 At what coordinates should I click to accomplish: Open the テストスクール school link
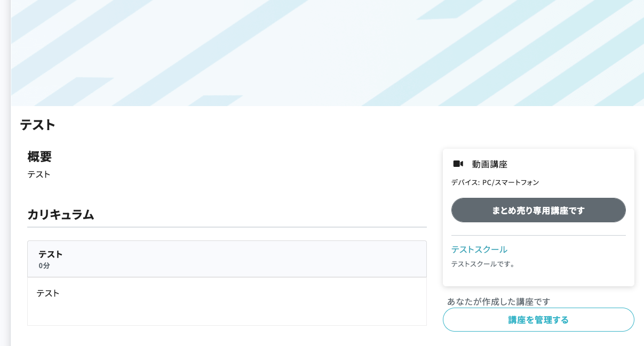pos(479,249)
